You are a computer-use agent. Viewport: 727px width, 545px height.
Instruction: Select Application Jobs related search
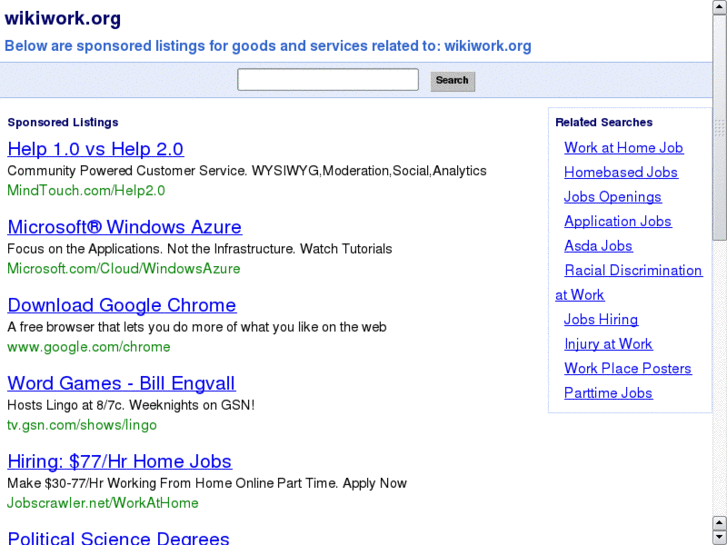[x=618, y=222]
